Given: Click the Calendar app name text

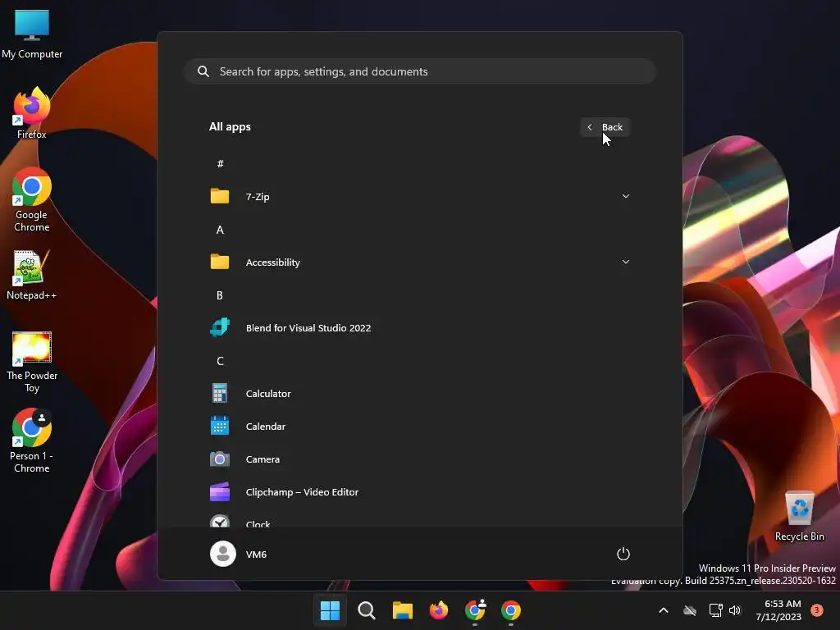Looking at the screenshot, I should coord(265,427).
